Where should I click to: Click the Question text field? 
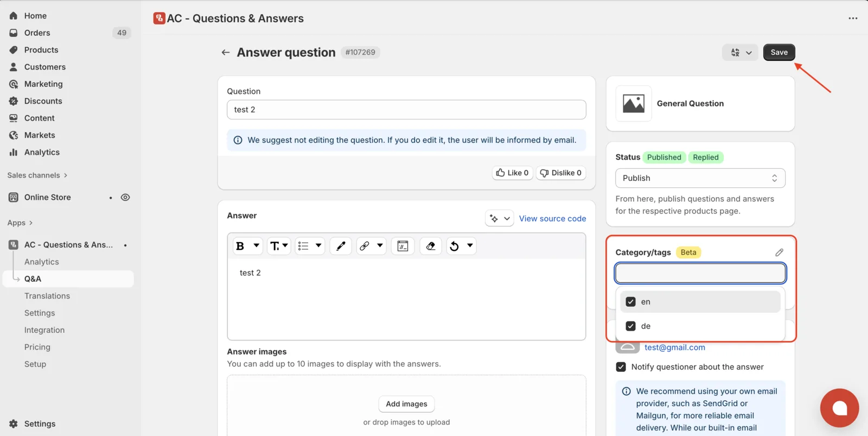406,110
